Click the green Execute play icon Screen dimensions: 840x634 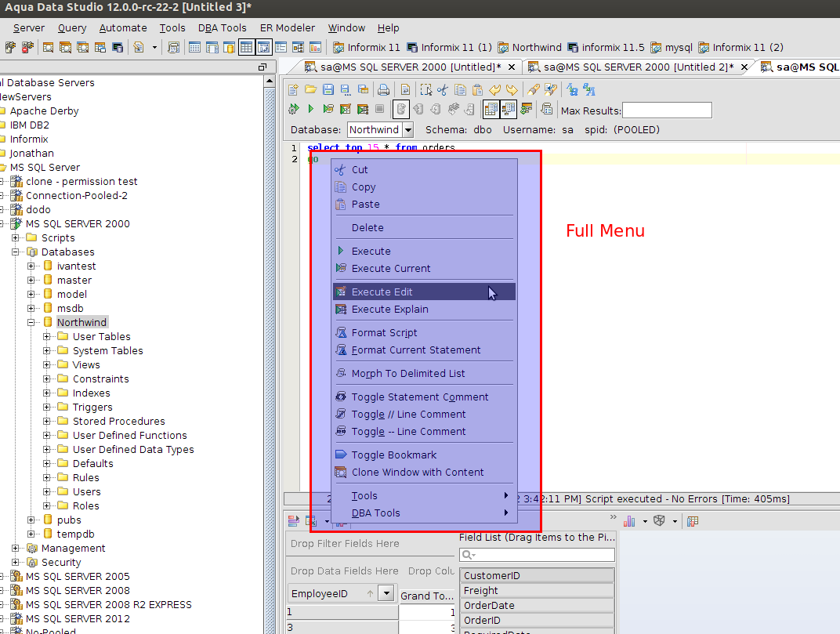point(311,110)
